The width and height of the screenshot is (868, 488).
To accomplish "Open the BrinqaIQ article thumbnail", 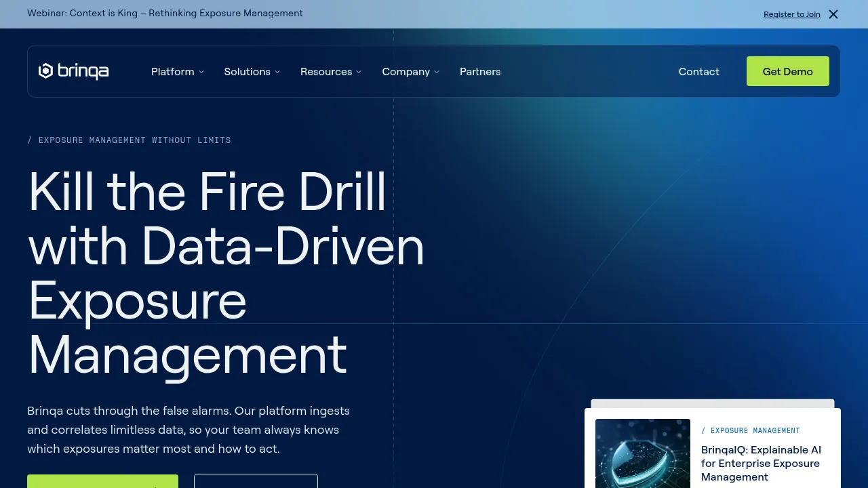I will [x=643, y=453].
